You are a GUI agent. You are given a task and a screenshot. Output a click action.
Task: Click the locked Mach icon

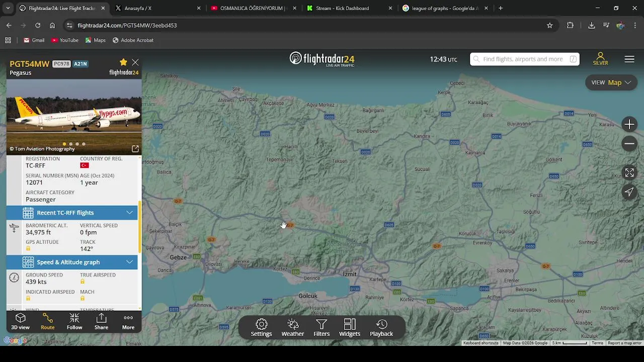click(x=83, y=298)
